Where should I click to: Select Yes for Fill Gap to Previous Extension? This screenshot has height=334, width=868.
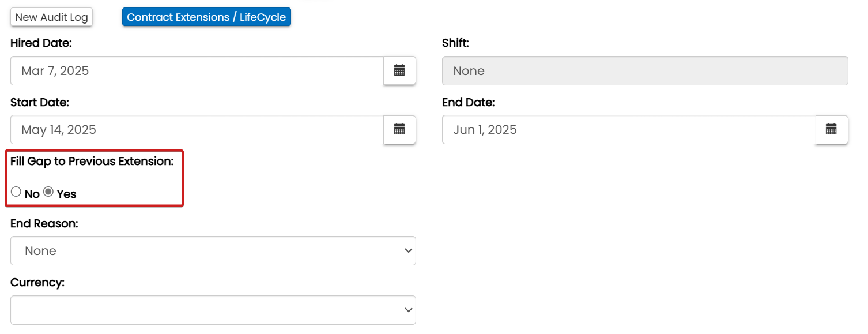[49, 192]
